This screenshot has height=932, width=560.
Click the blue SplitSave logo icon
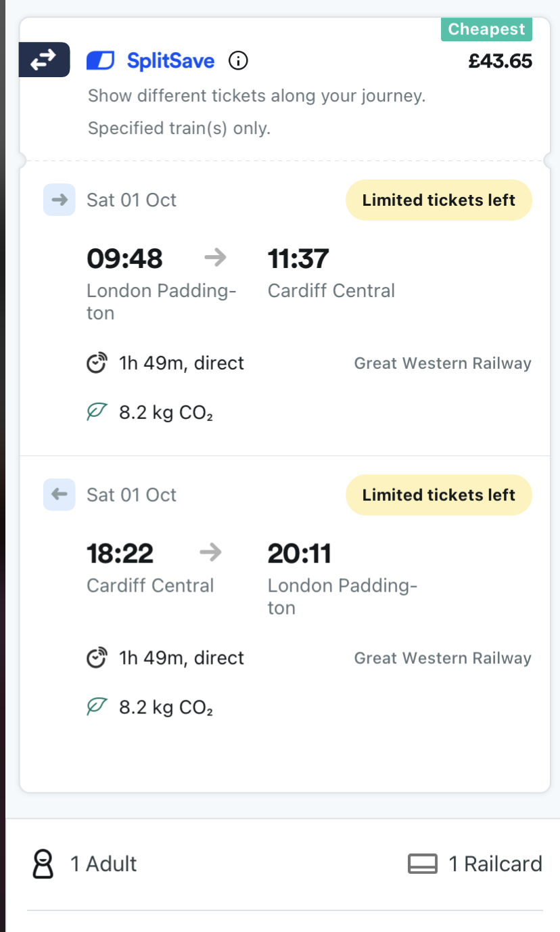point(100,61)
